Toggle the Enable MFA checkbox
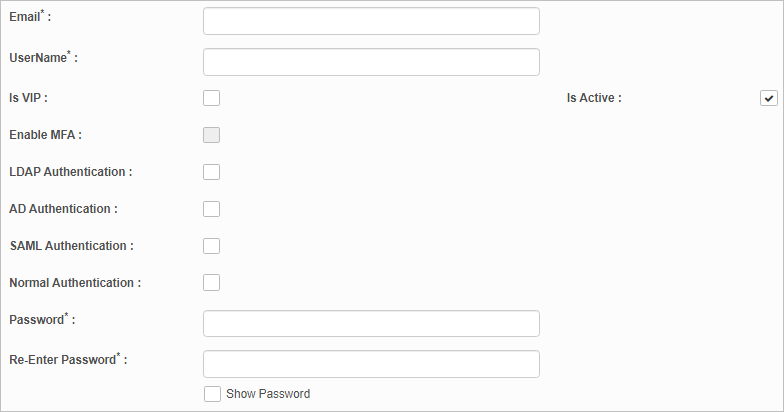 click(211, 135)
